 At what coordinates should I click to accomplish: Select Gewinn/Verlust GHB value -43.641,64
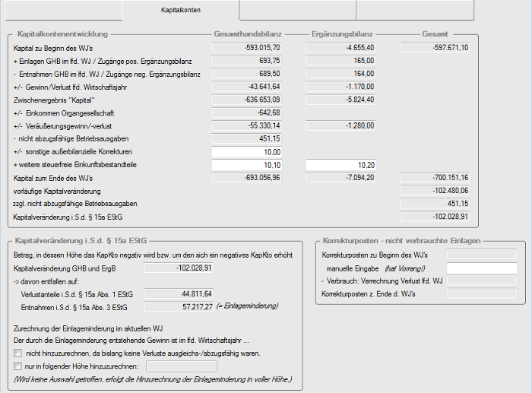pyautogui.click(x=247, y=87)
